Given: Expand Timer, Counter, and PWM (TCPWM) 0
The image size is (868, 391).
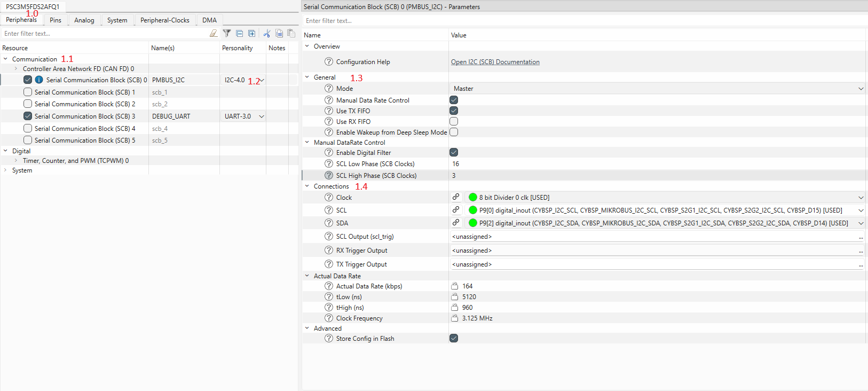Looking at the screenshot, I should pyautogui.click(x=16, y=160).
